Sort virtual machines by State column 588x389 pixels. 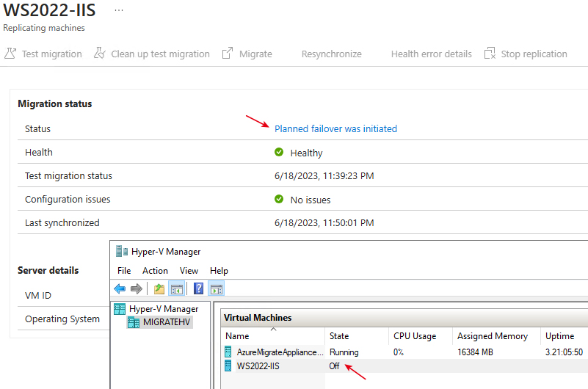coord(357,335)
